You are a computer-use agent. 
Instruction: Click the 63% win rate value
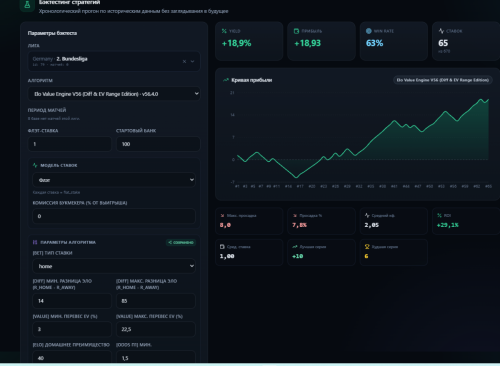tap(375, 43)
